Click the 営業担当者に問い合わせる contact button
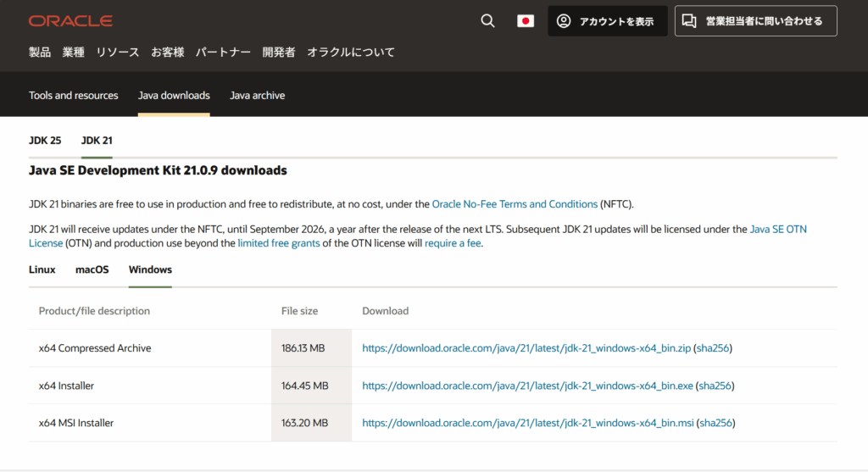Viewport: 868px width, 472px height. pos(755,21)
